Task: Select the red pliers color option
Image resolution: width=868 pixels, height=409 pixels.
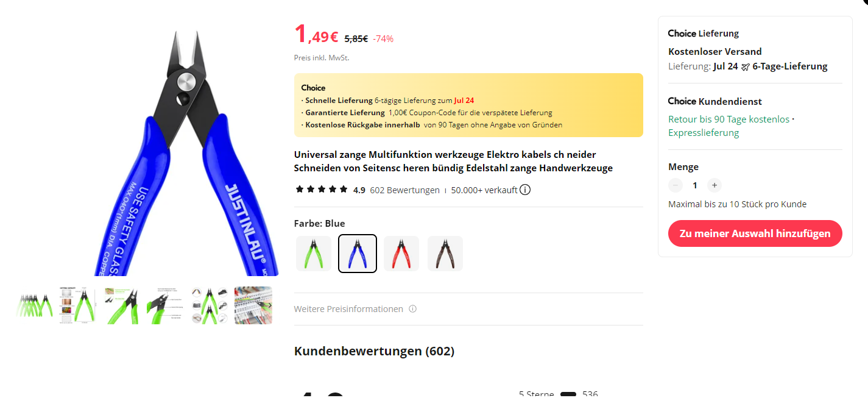Action: 401,254
